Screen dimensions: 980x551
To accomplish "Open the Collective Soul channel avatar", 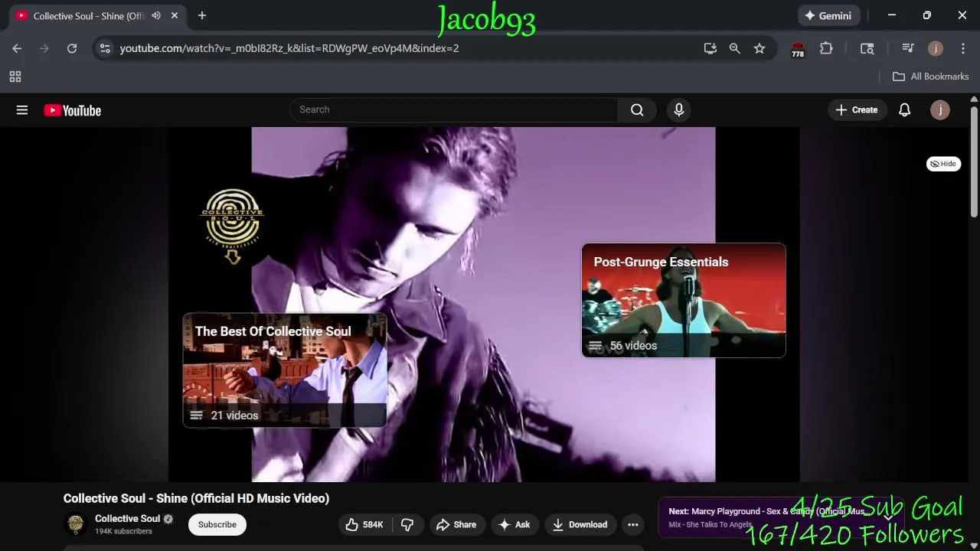I will pos(76,524).
